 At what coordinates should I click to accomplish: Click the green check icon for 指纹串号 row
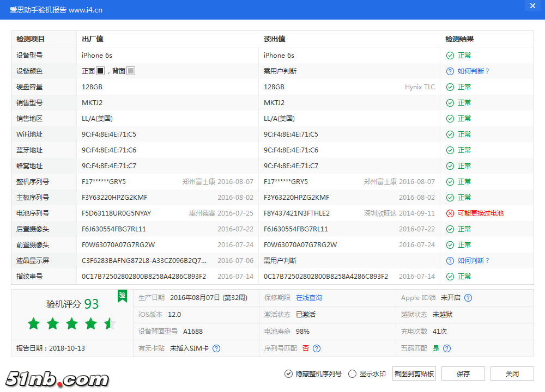(450, 276)
